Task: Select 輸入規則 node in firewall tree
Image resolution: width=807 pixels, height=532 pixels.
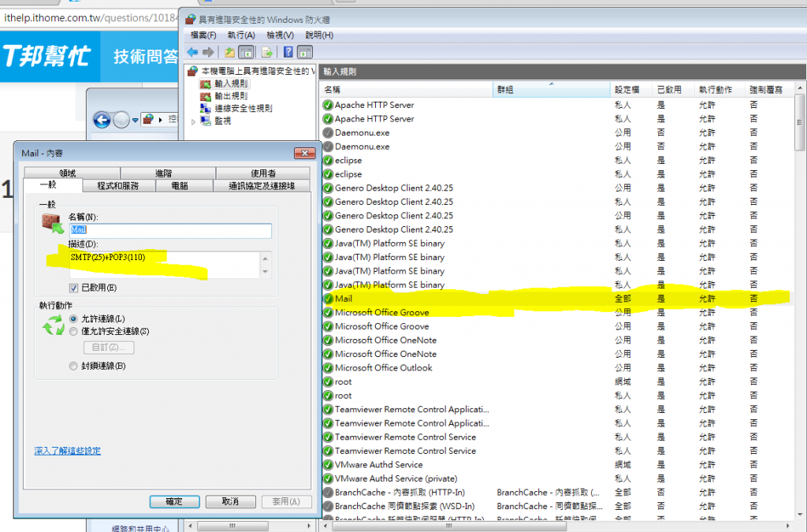Action: (x=231, y=84)
